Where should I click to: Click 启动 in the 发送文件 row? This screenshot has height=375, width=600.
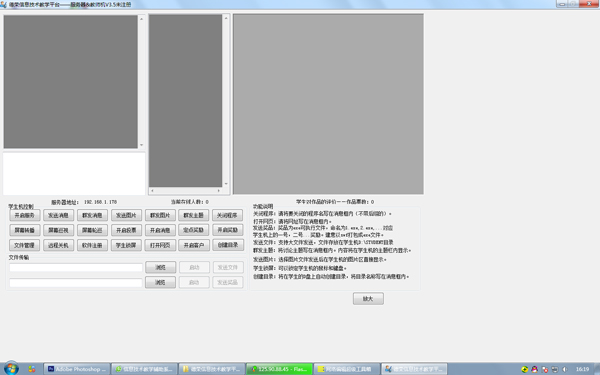(194, 267)
